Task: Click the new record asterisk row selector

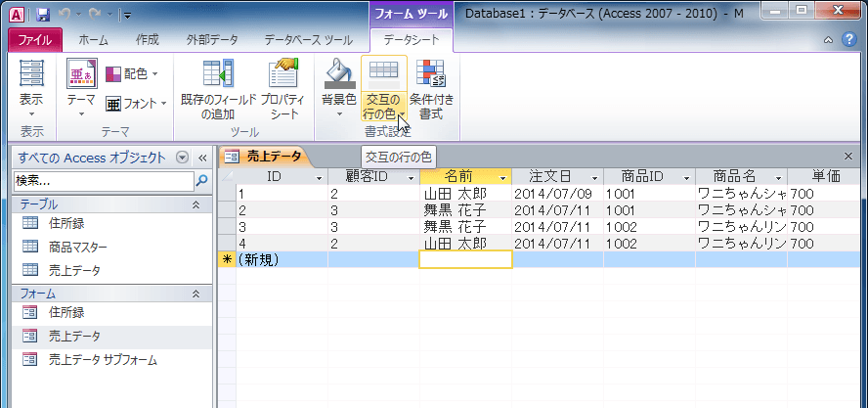Action: pos(227,260)
